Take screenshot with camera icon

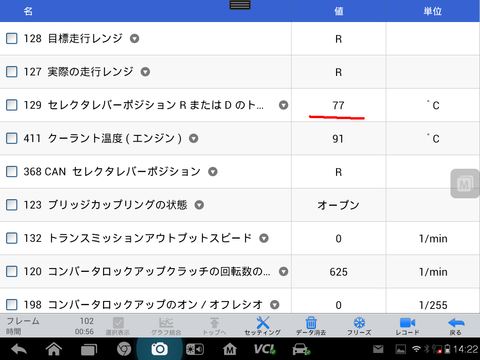point(159,349)
